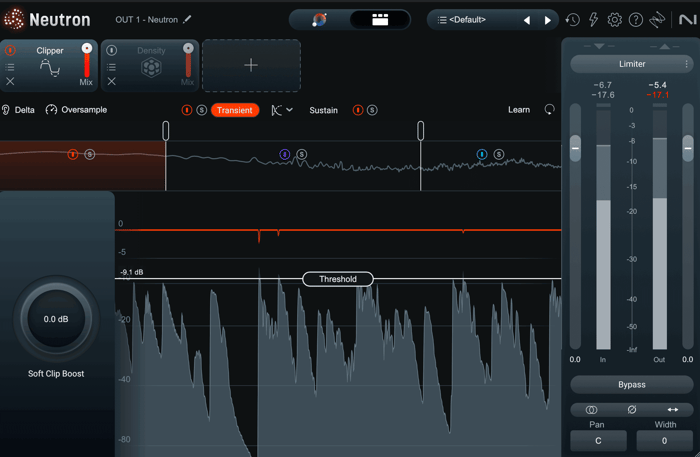This screenshot has width=700, height=457.
Task: Swap channels with double arrow icon
Action: pos(673,410)
